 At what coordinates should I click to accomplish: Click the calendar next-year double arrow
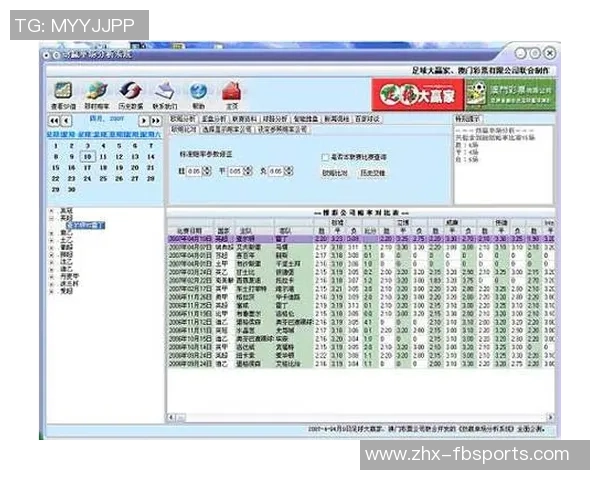pyautogui.click(x=156, y=120)
